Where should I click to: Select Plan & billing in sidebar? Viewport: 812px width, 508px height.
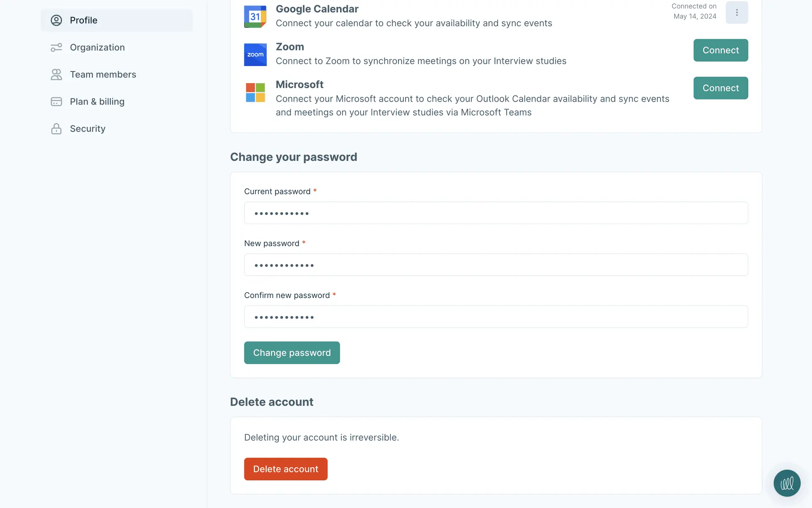point(97,102)
